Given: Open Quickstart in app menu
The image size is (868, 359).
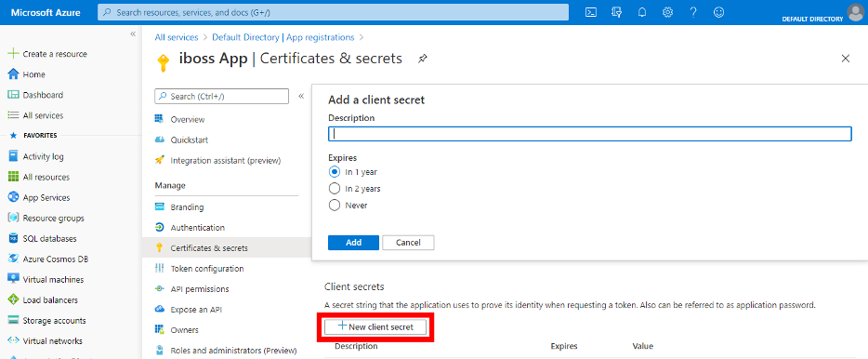Looking at the screenshot, I should [181, 140].
